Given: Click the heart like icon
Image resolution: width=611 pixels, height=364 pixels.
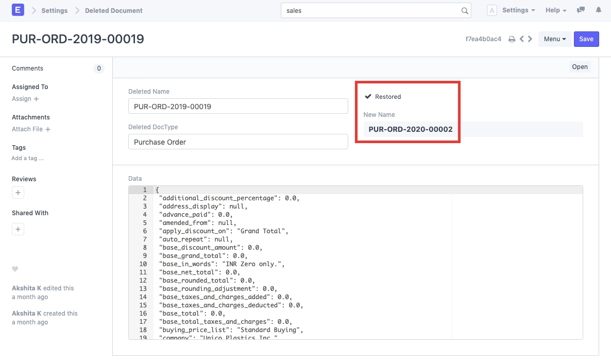Looking at the screenshot, I should 15,269.
